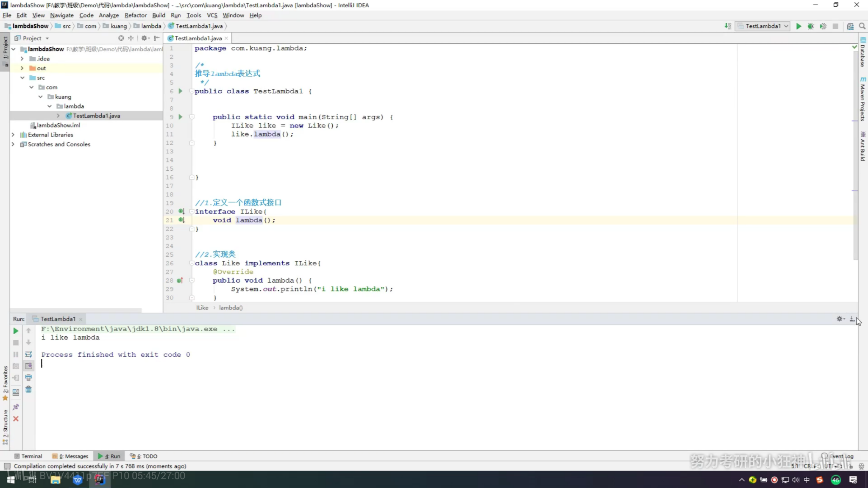Fold the Like class at line 26
Screen dimensions: 868x488
[x=192, y=263]
